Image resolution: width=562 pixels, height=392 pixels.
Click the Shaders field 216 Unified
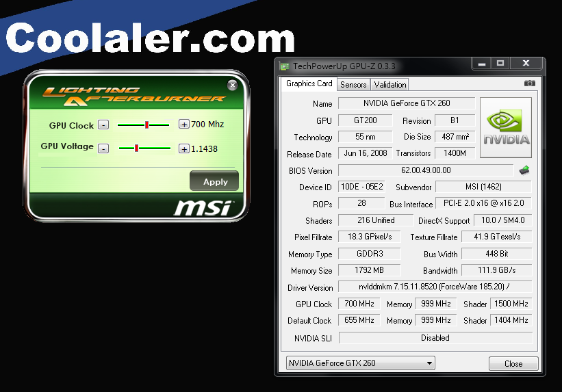click(x=376, y=220)
